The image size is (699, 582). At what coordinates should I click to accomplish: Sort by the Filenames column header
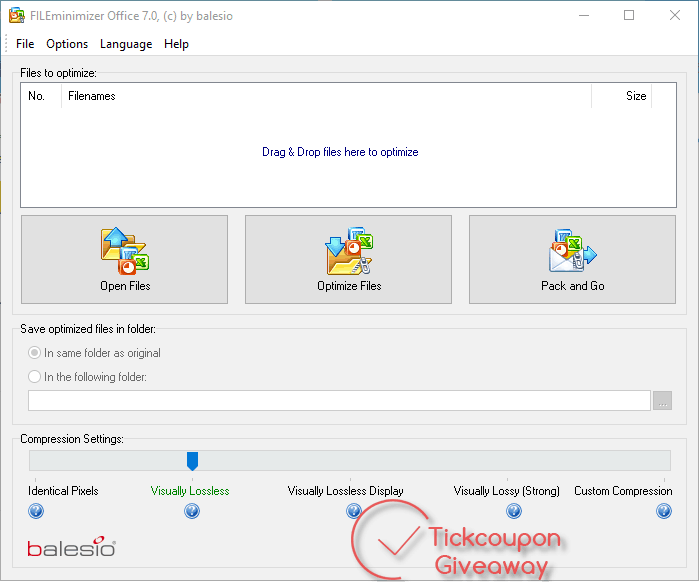pos(326,96)
